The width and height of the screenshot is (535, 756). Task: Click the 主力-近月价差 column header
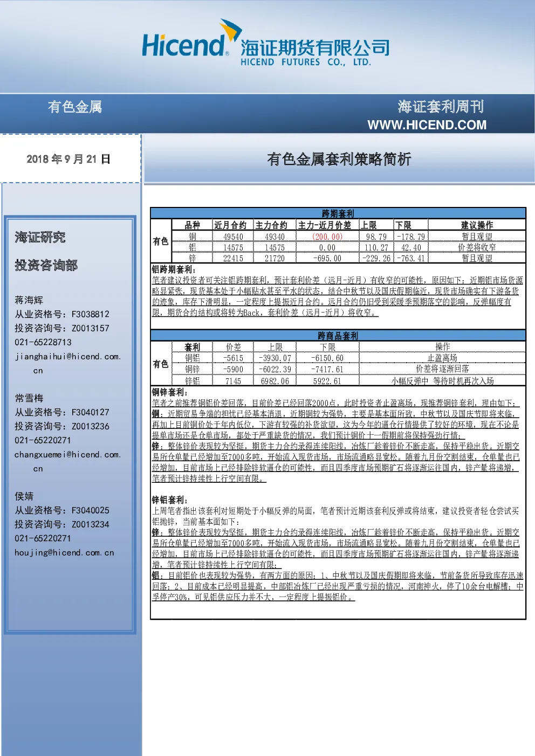point(325,225)
